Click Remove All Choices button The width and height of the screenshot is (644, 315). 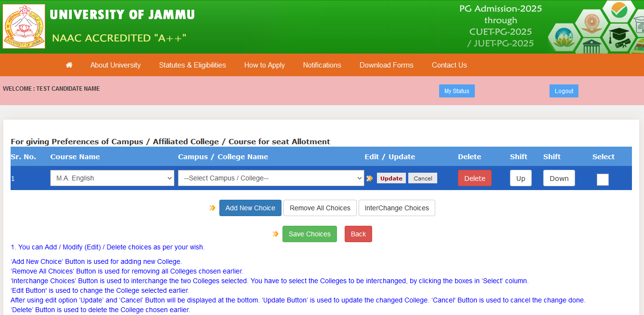[x=320, y=208]
